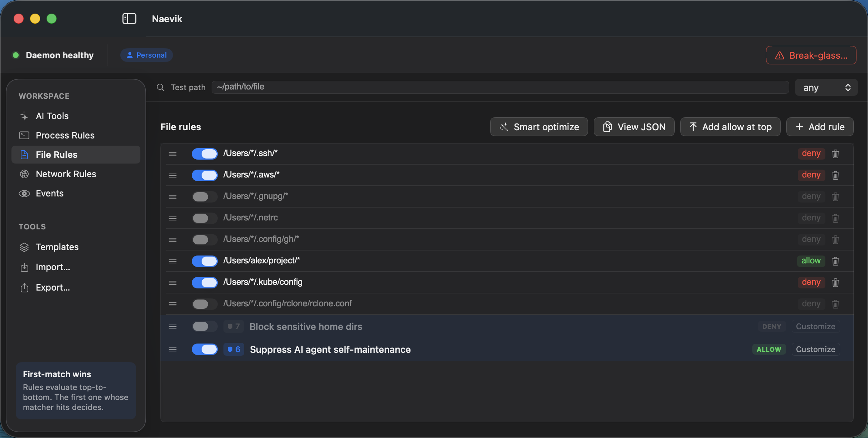868x438 pixels.
Task: Grab drag handle for Suppress AI agent self-maintenance
Action: point(173,349)
